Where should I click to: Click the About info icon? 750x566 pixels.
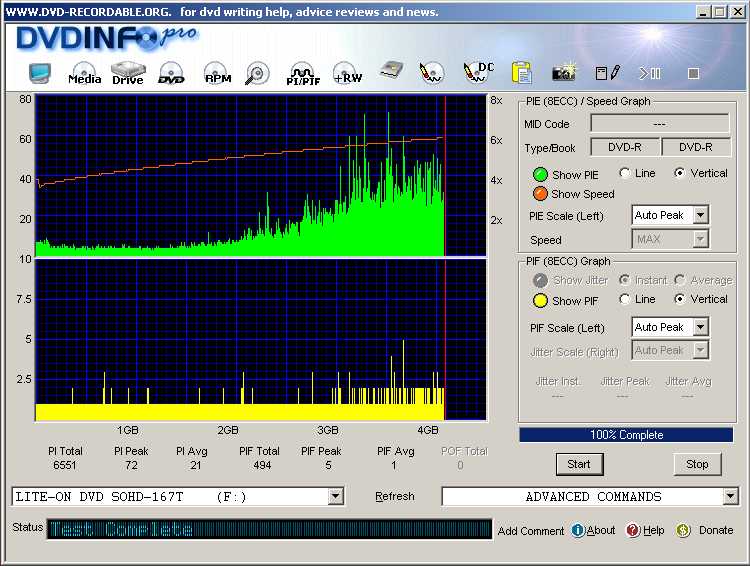tap(578, 530)
